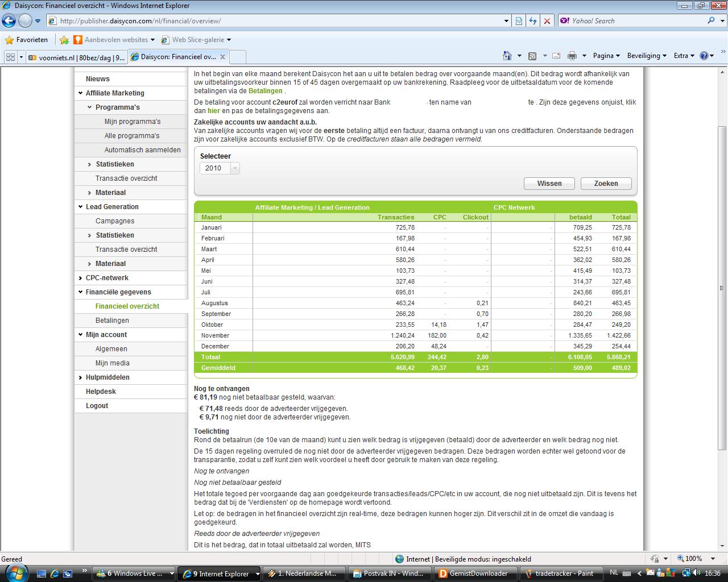Click the green 'hier' link
This screenshot has width=728, height=582.
[214, 111]
